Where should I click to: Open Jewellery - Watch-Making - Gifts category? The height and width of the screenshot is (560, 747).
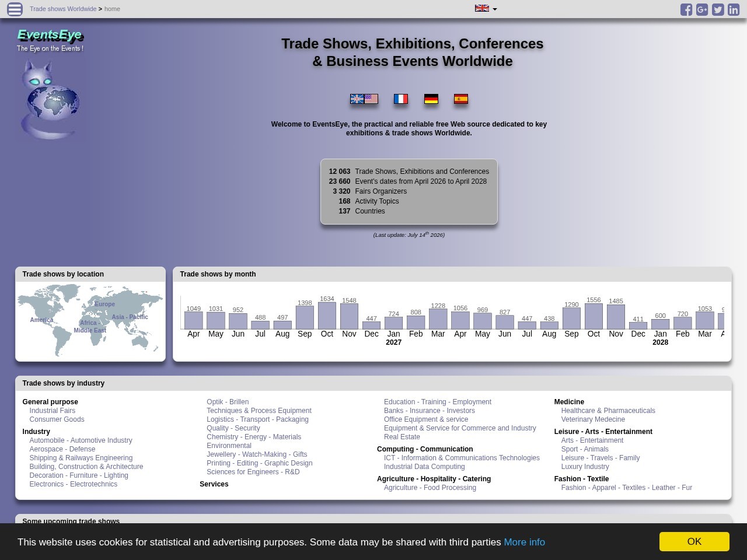point(257,454)
